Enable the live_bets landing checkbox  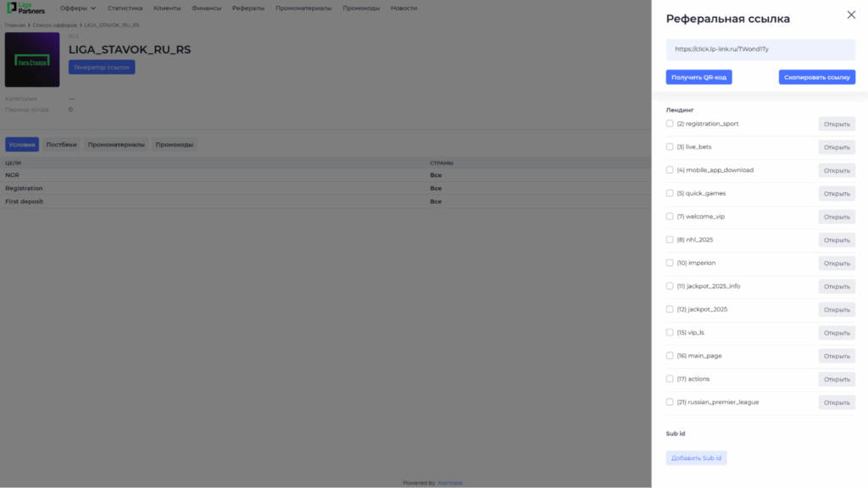coord(670,147)
